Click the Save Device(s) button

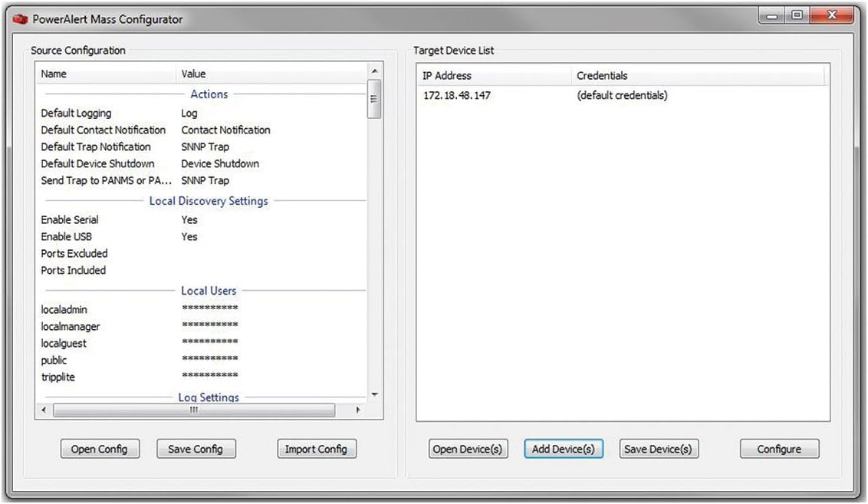click(658, 449)
